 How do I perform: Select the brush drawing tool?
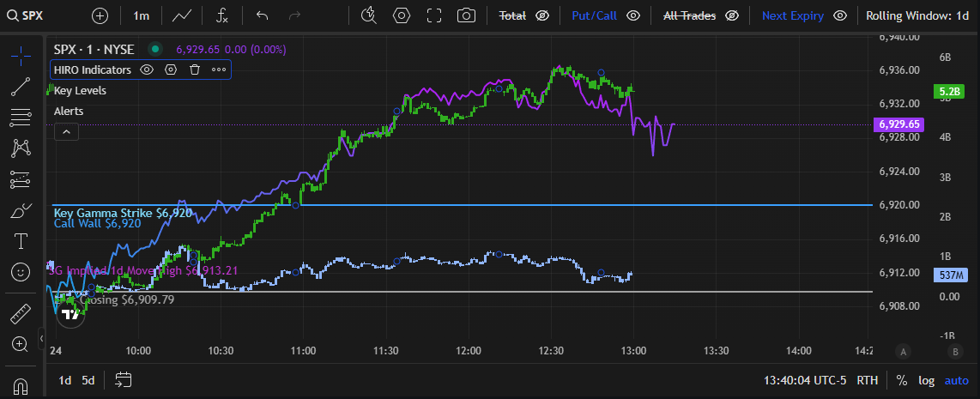point(21,210)
